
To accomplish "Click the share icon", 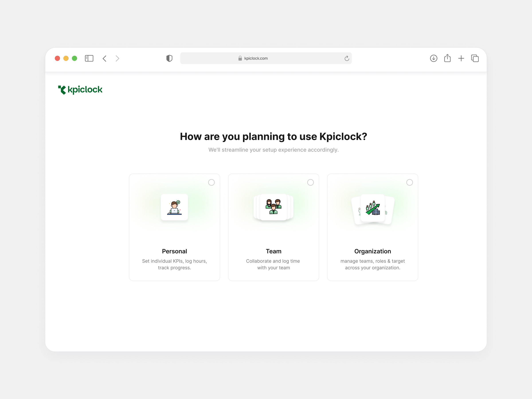I will tap(447, 58).
